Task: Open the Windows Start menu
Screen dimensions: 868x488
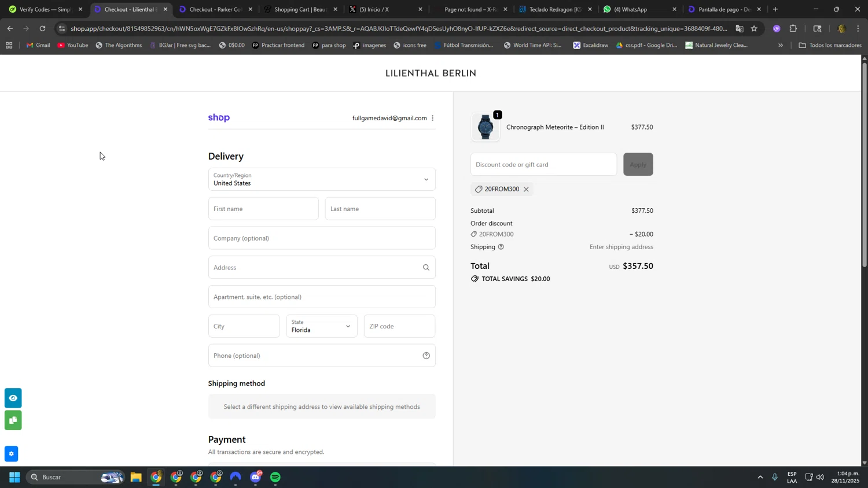Action: coord(14,477)
